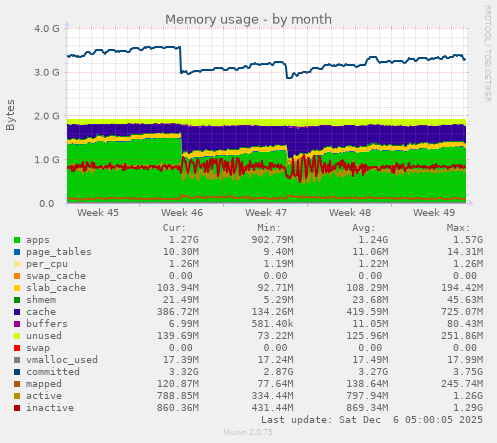The height and width of the screenshot is (443, 497).
Task: Click the page_tables blue legend swatch
Action: point(17,252)
